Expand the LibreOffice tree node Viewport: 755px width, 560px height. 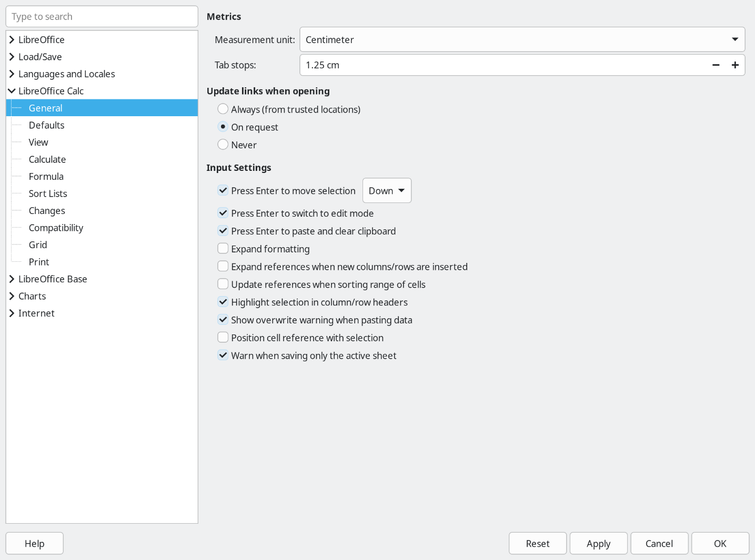(x=12, y=40)
